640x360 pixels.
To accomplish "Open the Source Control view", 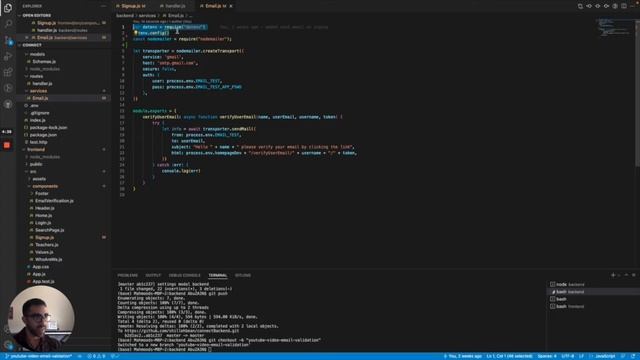I will 8,40.
